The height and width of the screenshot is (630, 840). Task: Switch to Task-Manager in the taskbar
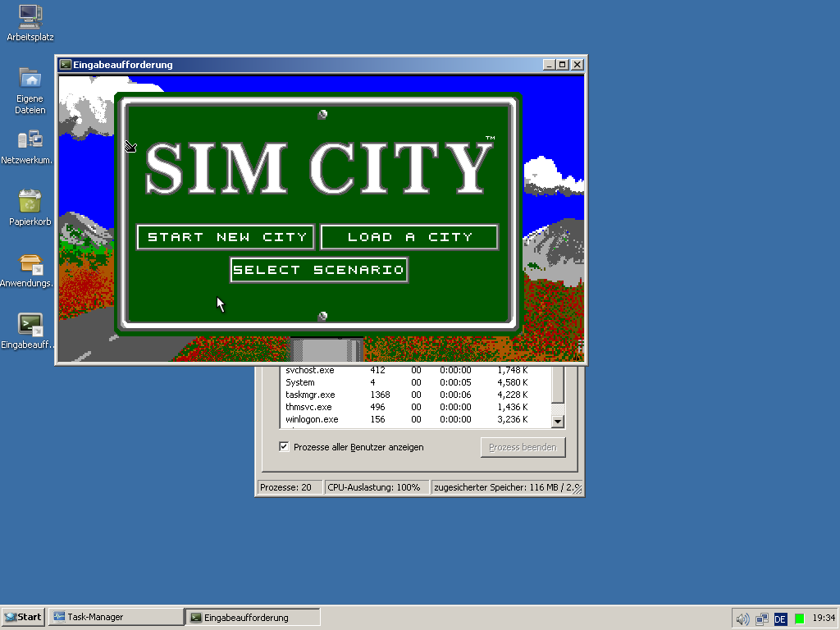(x=116, y=617)
